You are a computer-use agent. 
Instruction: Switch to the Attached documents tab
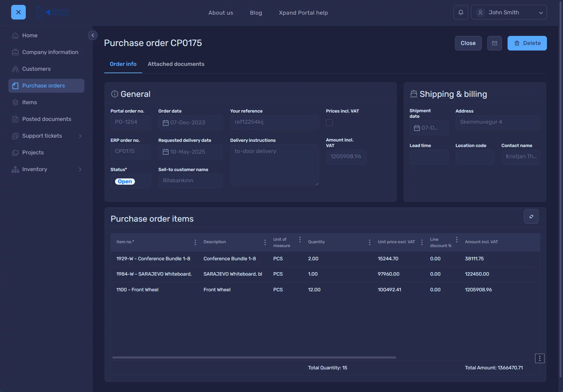coord(176,64)
